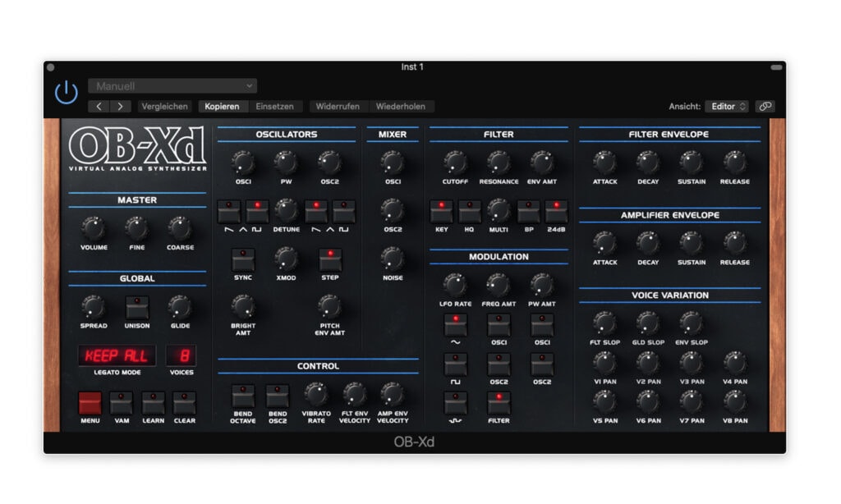
Task: Click the Kopieren button
Action: coord(222,106)
